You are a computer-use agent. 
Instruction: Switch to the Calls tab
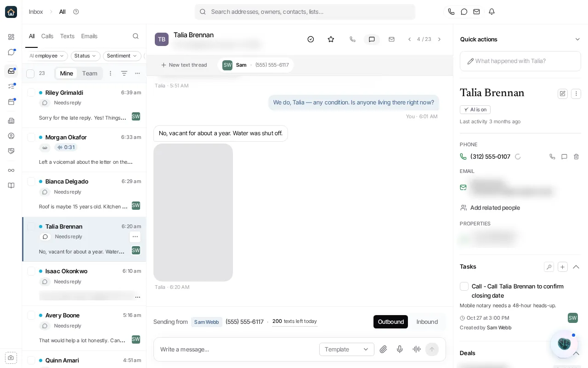coord(47,36)
